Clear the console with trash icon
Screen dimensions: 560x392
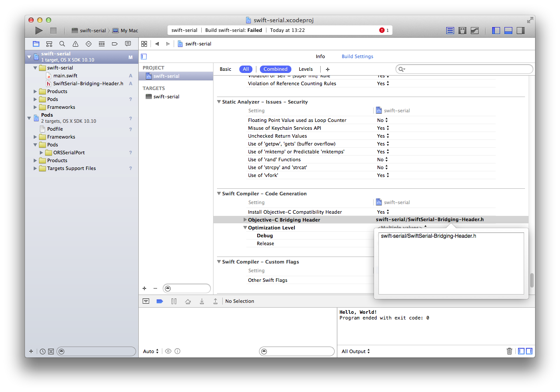pos(509,351)
